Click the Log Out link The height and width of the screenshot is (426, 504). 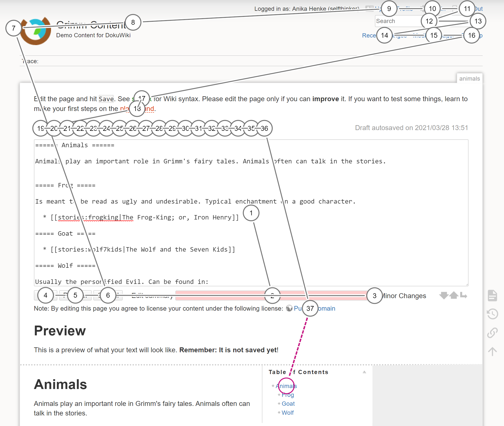point(477,8)
